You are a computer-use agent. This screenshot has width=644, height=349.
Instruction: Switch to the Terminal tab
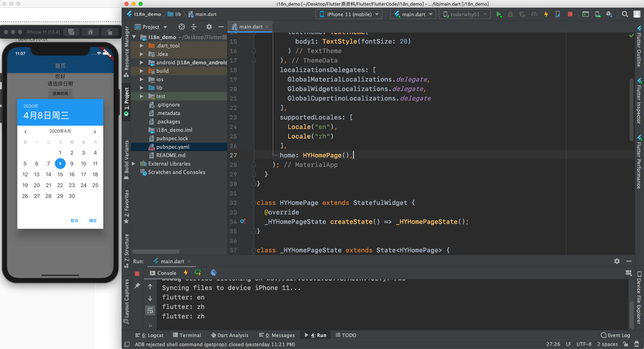click(187, 335)
